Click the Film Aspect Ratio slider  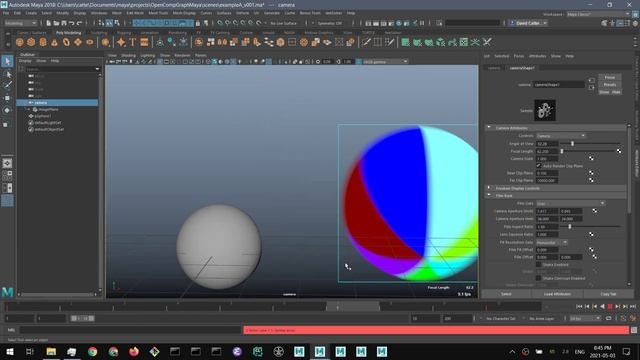pyautogui.click(x=590, y=227)
